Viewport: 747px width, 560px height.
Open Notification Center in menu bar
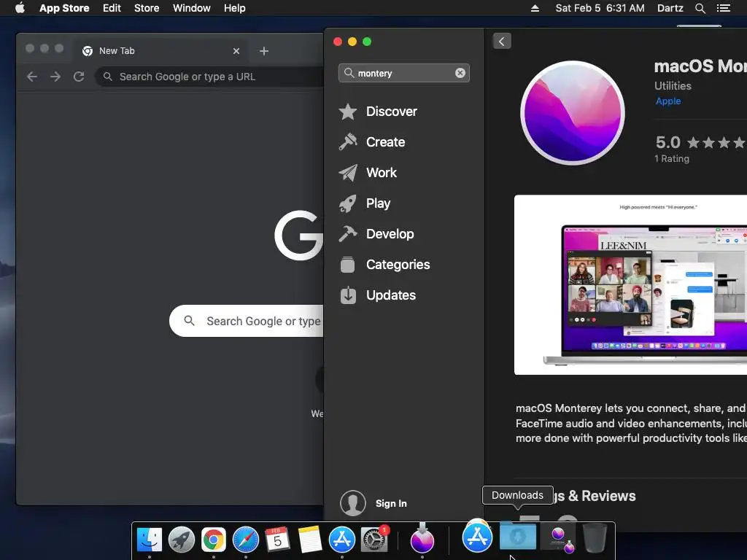pos(723,8)
